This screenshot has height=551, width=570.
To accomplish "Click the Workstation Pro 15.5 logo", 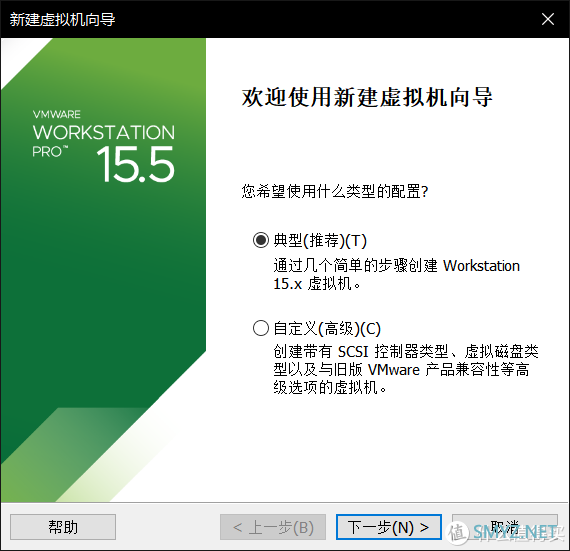I will click(104, 146).
